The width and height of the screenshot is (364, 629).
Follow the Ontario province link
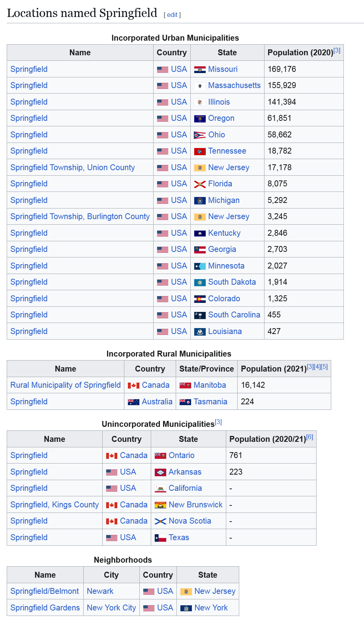(182, 455)
